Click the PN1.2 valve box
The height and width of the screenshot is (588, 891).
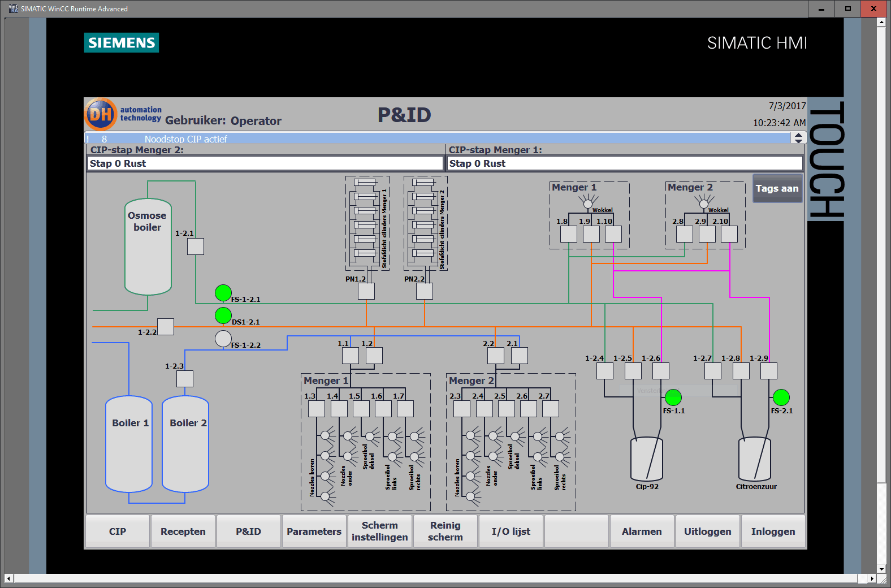click(366, 291)
